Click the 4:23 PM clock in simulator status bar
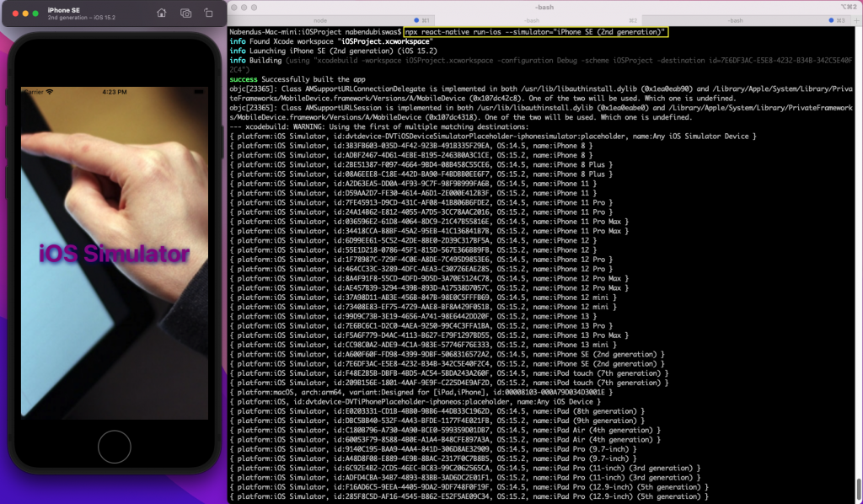 coord(115,92)
